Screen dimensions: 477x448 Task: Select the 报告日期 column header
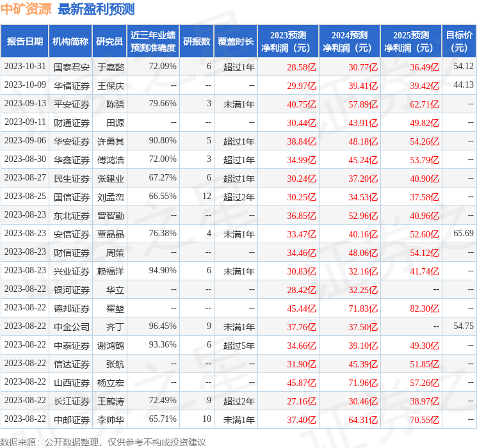24,41
